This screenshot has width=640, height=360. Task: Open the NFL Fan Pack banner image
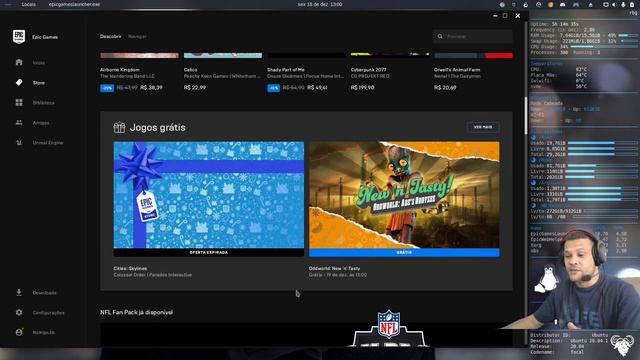click(x=306, y=335)
